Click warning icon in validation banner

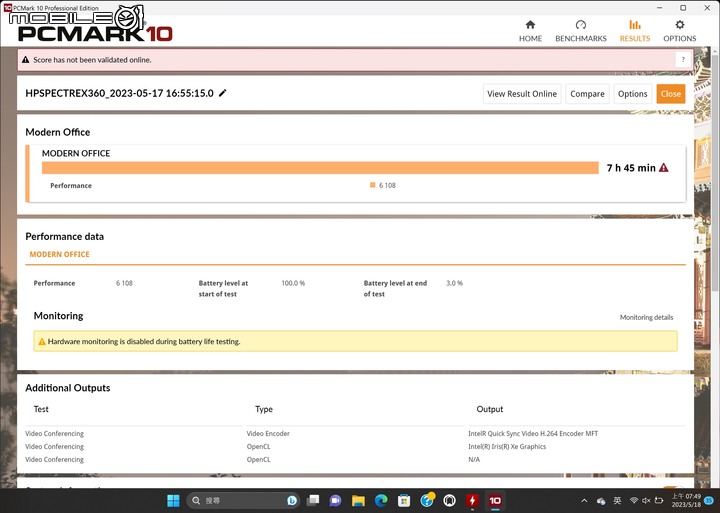pos(26,60)
